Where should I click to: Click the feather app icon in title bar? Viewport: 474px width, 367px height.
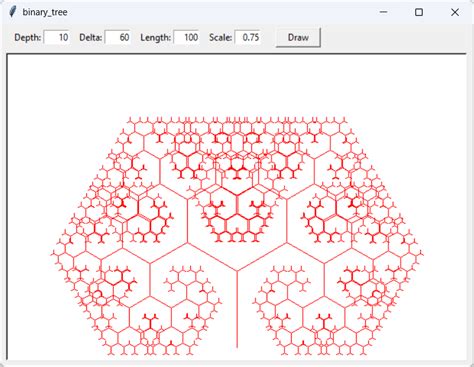pyautogui.click(x=13, y=12)
